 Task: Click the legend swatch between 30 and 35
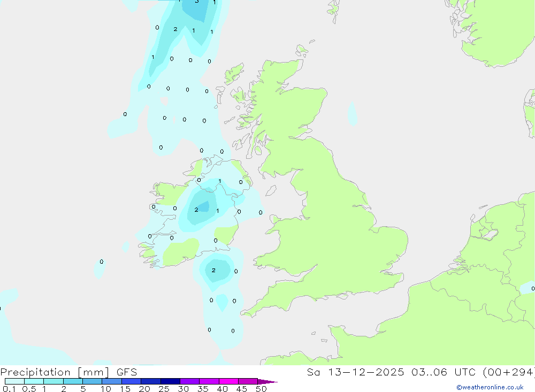click(x=190, y=381)
